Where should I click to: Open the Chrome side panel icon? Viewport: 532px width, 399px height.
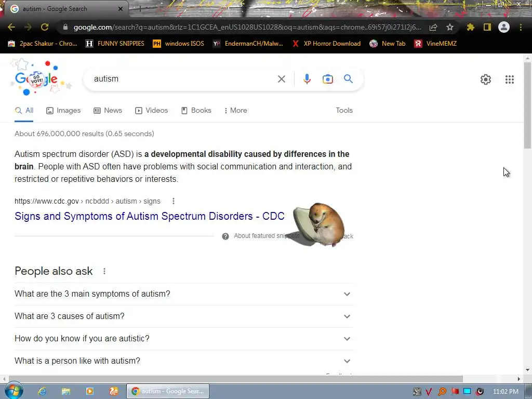point(487,27)
